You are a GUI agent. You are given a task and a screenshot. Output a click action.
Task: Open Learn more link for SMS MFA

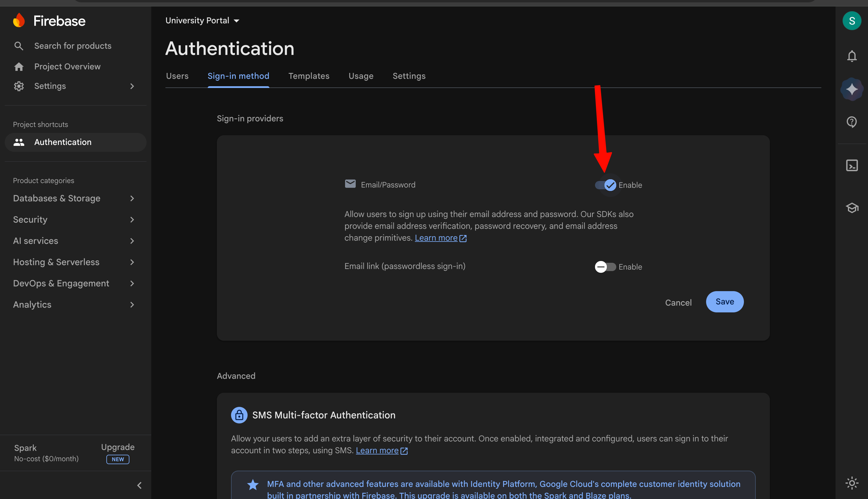pyautogui.click(x=381, y=450)
